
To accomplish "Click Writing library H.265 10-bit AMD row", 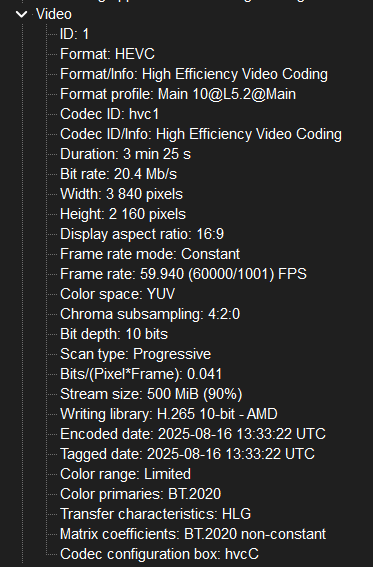I will coord(169,414).
